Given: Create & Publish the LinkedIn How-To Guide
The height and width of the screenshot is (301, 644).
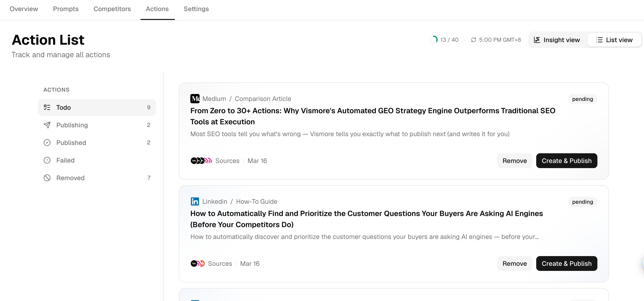Looking at the screenshot, I should point(566,263).
